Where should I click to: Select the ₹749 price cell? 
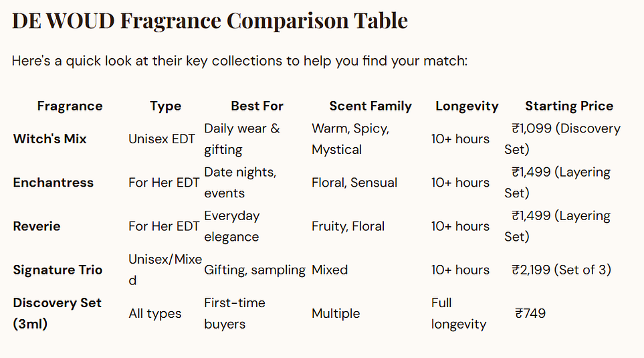click(530, 313)
